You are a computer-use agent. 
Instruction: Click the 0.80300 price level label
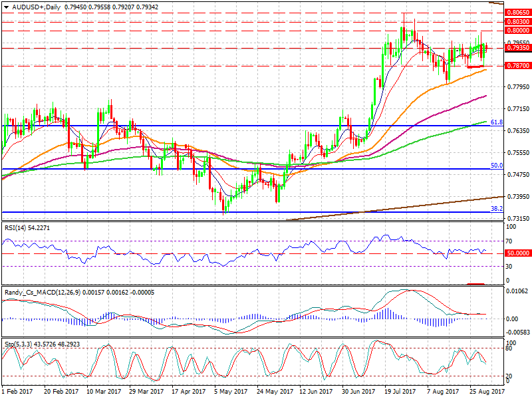[x=518, y=22]
